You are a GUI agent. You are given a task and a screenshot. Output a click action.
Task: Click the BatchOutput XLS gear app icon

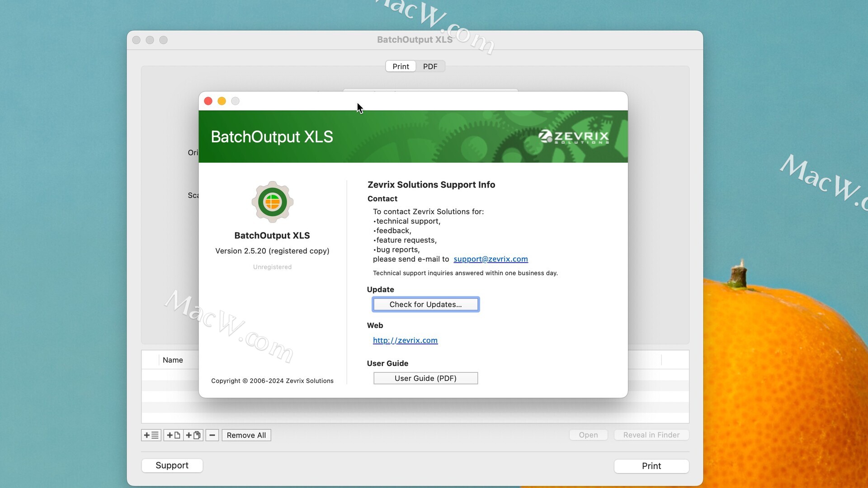[x=272, y=202]
